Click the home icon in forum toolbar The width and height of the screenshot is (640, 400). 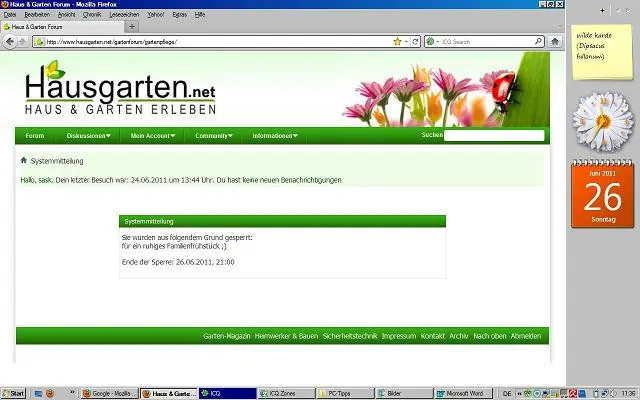[x=24, y=161]
